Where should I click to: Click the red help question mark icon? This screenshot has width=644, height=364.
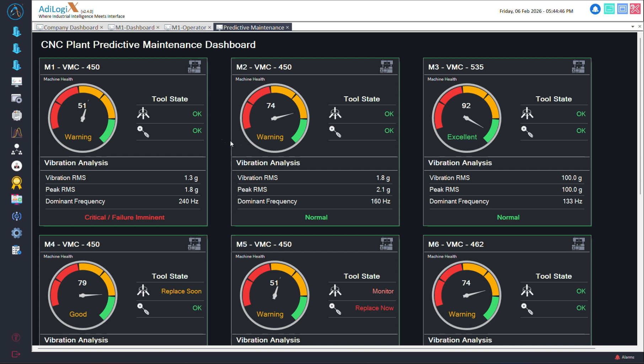coord(16,337)
